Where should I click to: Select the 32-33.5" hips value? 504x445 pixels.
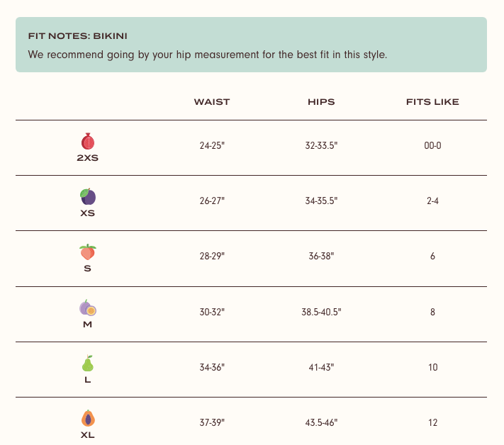[321, 145]
